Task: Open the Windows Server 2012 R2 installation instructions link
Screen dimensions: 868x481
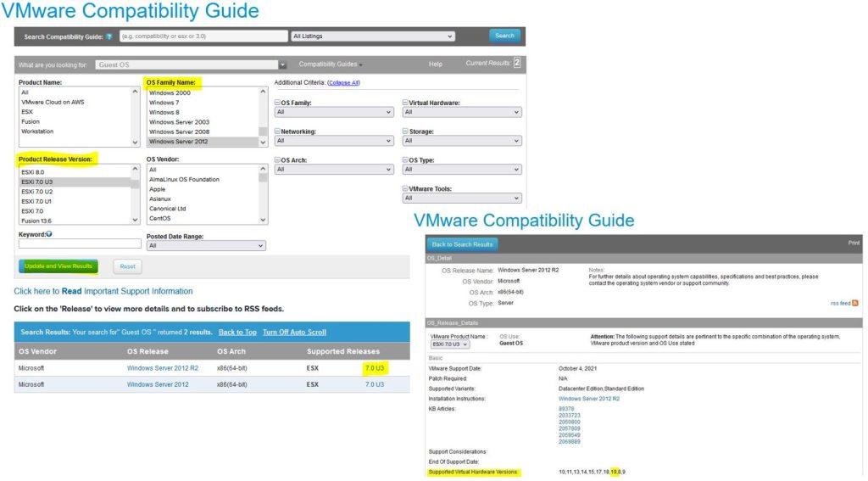Action: tap(589, 399)
